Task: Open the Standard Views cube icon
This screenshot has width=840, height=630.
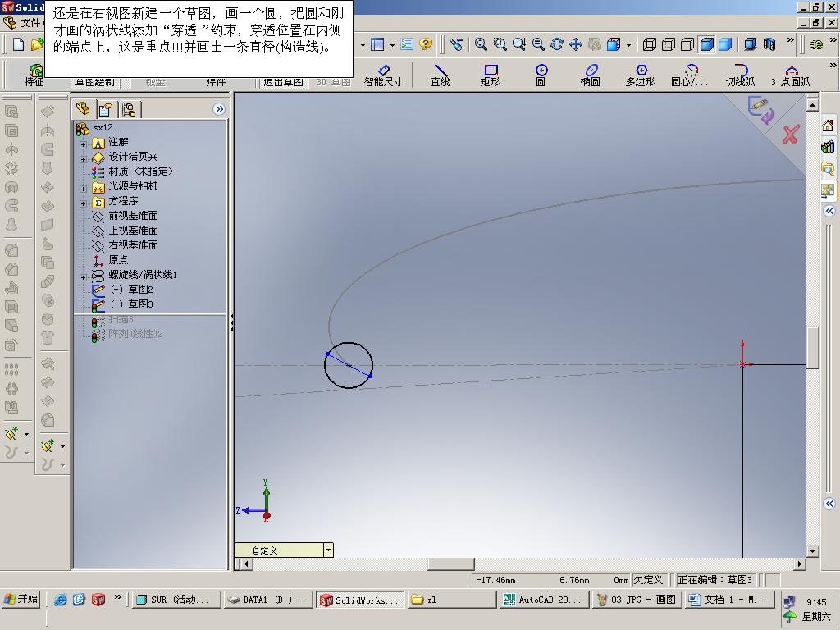Action: pyautogui.click(x=614, y=44)
